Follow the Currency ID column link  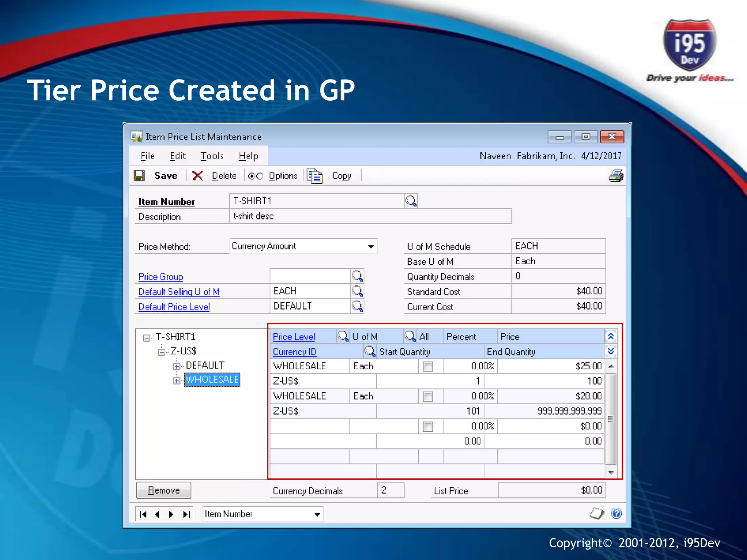point(295,352)
